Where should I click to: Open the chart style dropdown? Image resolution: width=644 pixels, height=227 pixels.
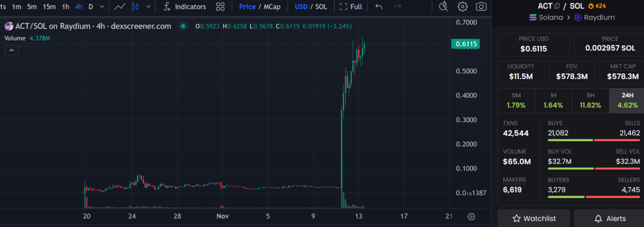148,7
